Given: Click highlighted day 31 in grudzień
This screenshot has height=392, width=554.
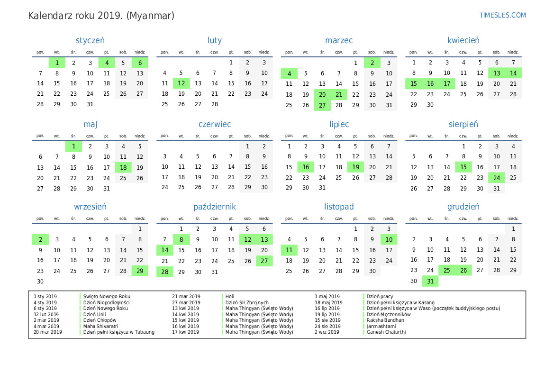Looking at the screenshot, I should tap(430, 282).
